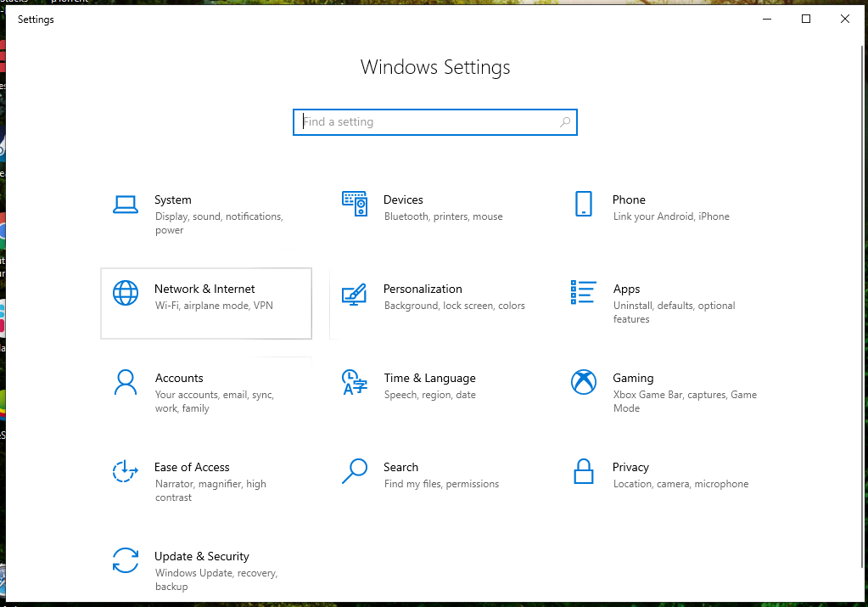Select the Phone icon
The image size is (868, 607).
(584, 204)
